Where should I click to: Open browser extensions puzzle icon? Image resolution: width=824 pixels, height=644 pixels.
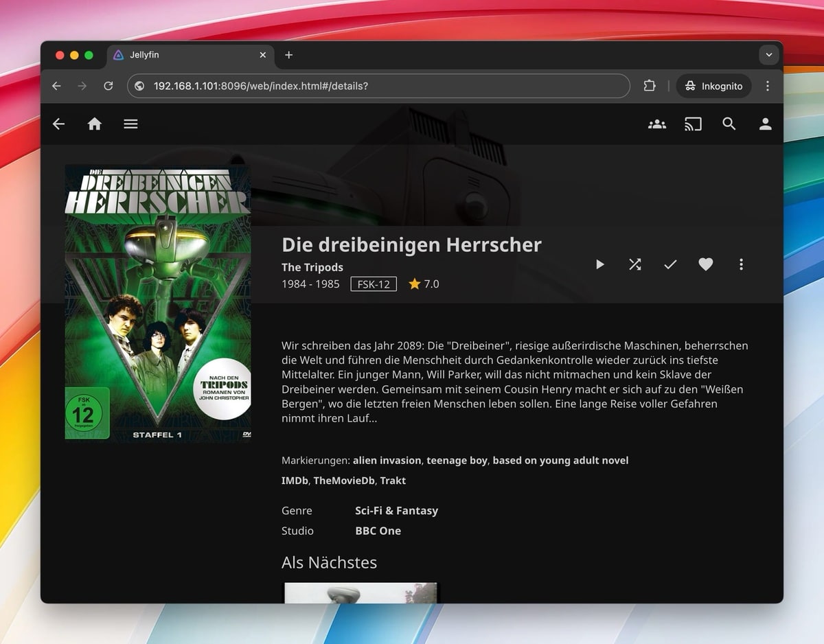650,86
